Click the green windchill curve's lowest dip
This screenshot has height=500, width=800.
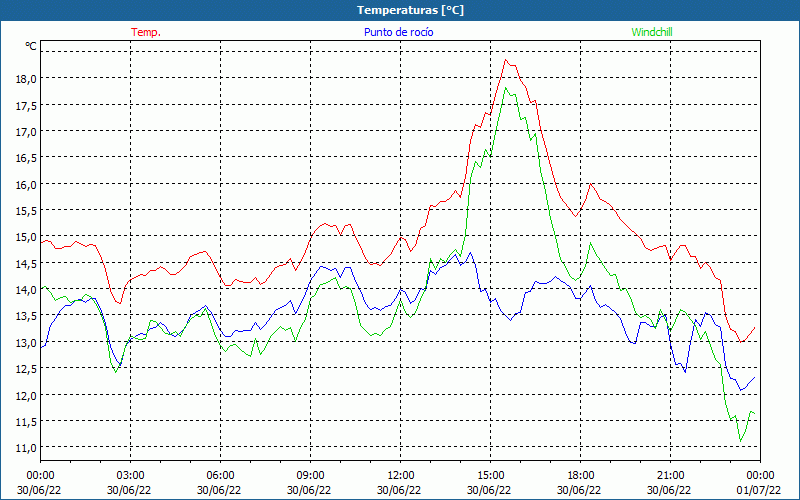click(740, 441)
